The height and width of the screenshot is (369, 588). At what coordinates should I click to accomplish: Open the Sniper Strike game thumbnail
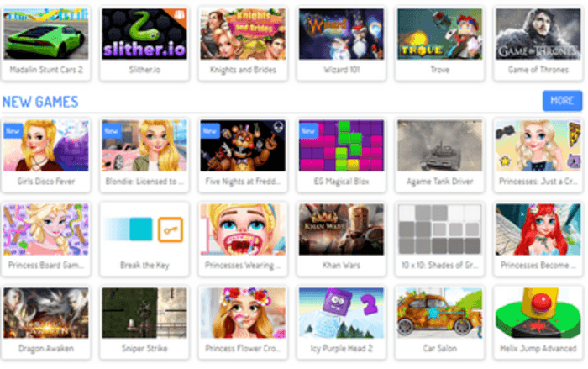[x=144, y=313]
